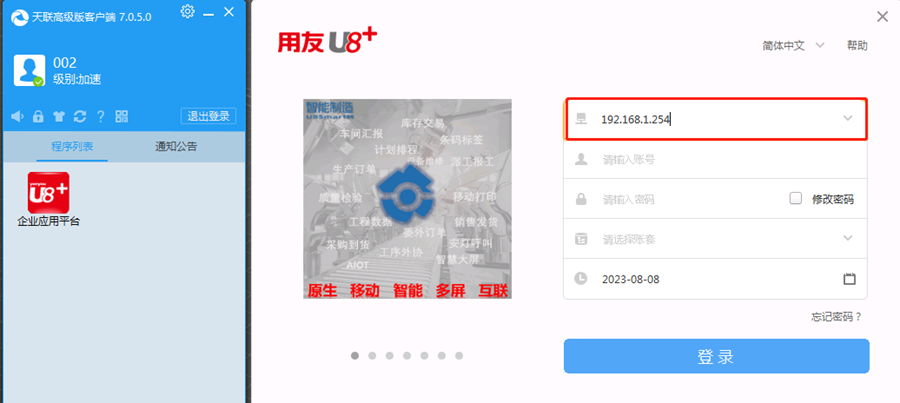Open help via the question mark icon
Screen dimensions: 900x403
tap(100, 117)
